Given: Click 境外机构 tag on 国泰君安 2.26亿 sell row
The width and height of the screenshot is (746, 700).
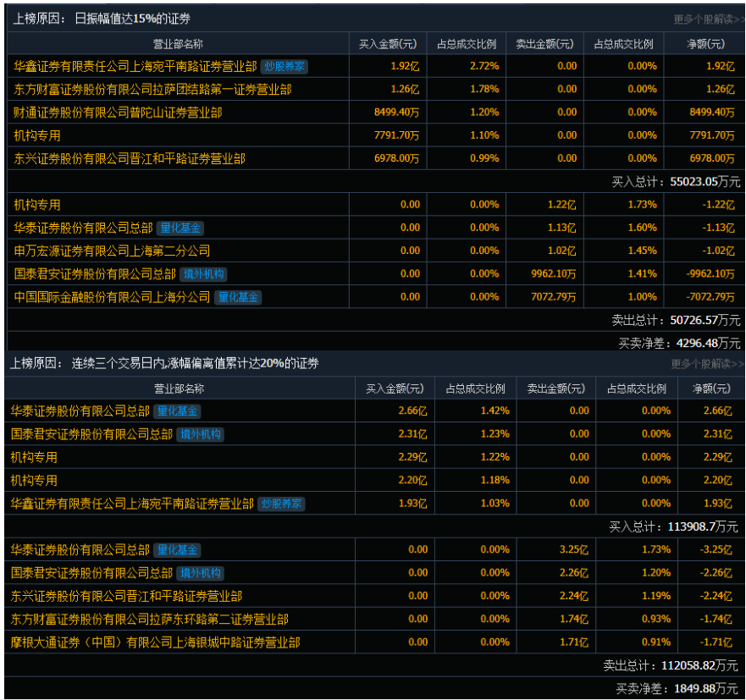Looking at the screenshot, I should 201,574.
